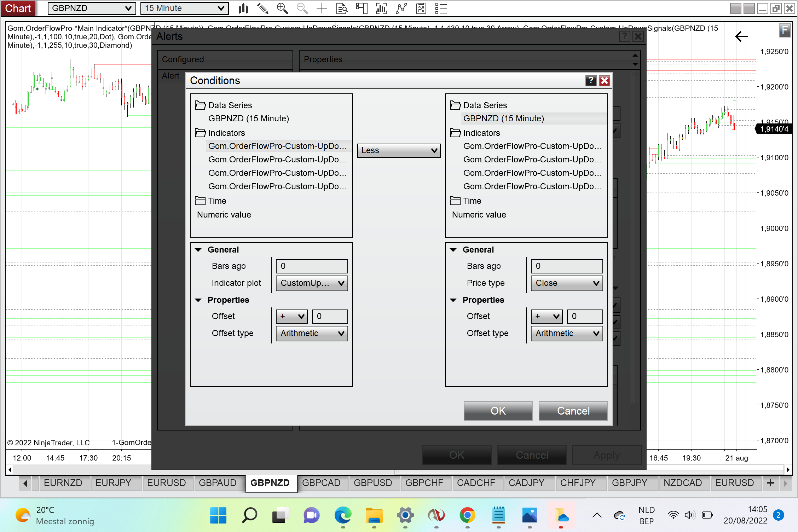Select Numeric value in right tree

tap(479, 215)
